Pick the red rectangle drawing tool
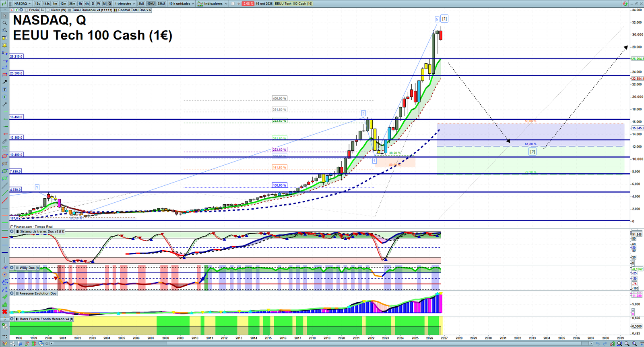 point(4,75)
